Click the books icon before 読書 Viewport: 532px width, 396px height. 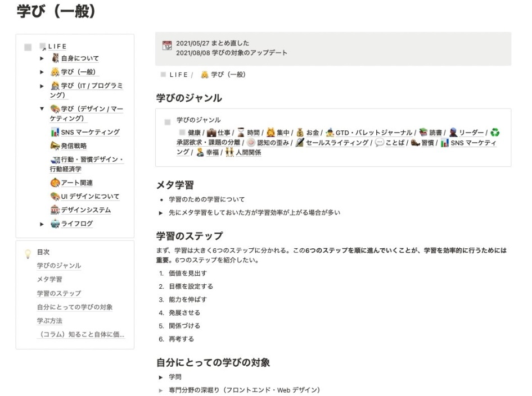pos(423,133)
